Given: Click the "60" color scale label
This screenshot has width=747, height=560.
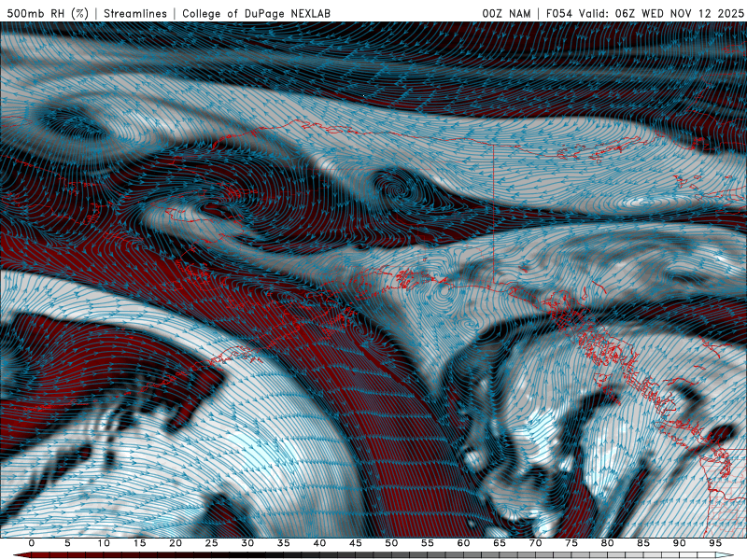Looking at the screenshot, I should click(x=463, y=543).
